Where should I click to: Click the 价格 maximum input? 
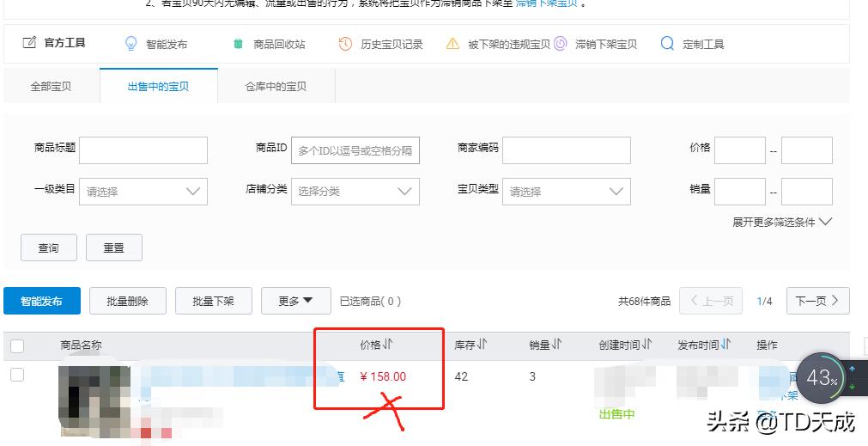click(x=806, y=150)
